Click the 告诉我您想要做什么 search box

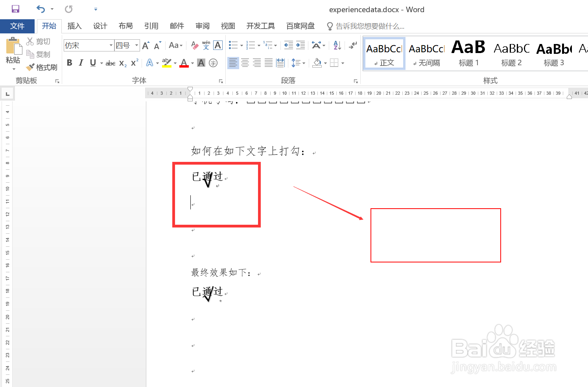pos(366,26)
